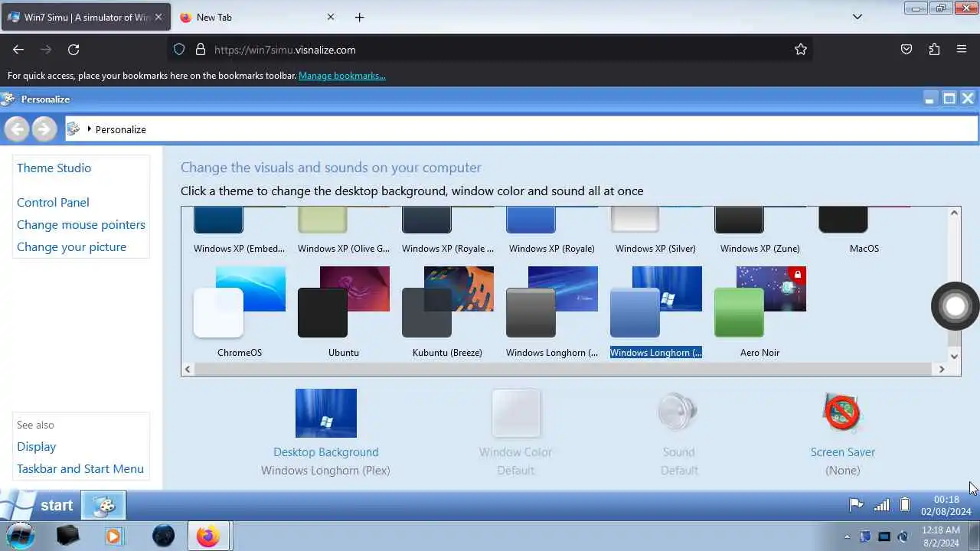Select the Aero Noir theme
980x551 pixels.
[760, 312]
